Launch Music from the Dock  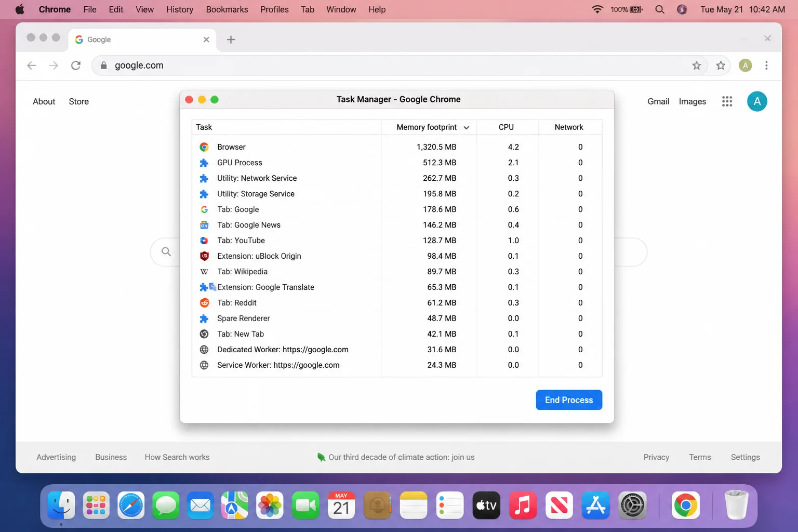pyautogui.click(x=523, y=505)
